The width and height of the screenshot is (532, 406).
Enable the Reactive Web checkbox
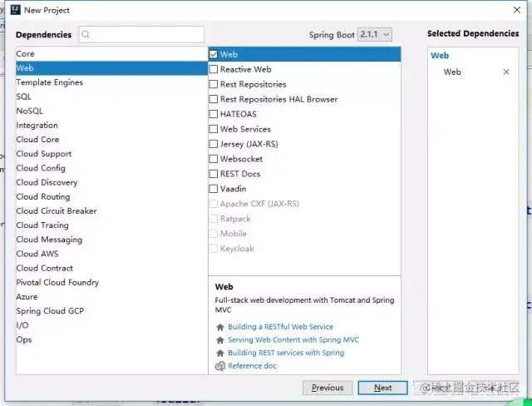point(214,69)
